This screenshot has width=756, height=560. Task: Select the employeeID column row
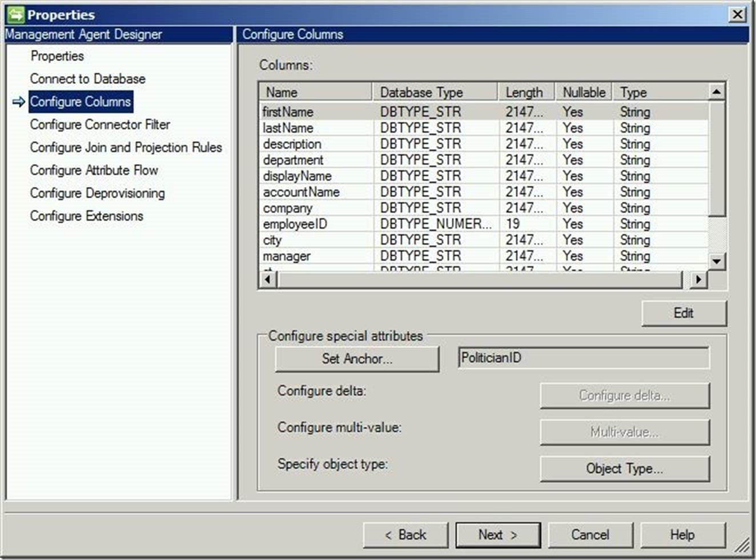484,223
